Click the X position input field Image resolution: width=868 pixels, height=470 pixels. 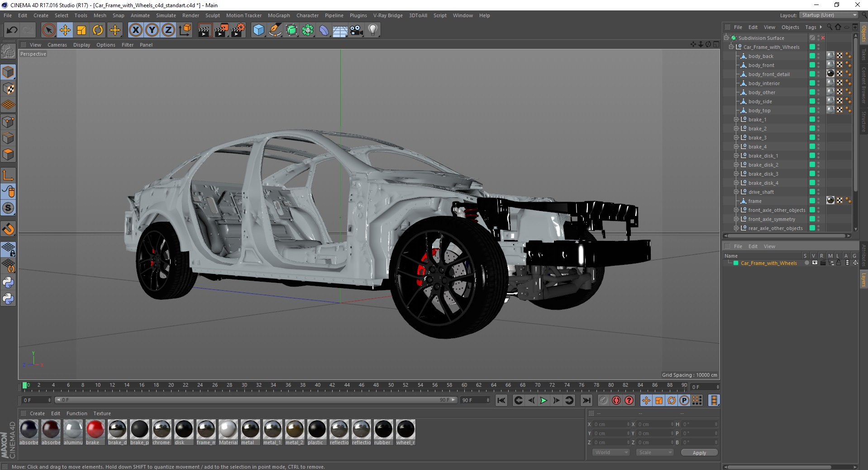tap(611, 424)
